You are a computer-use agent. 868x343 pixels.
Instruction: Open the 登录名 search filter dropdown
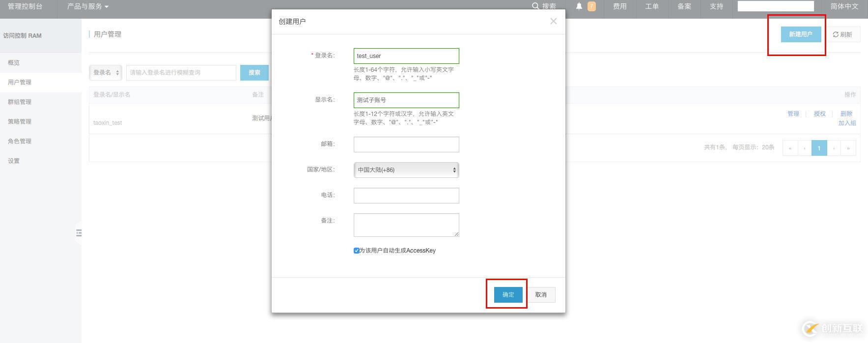(x=106, y=73)
